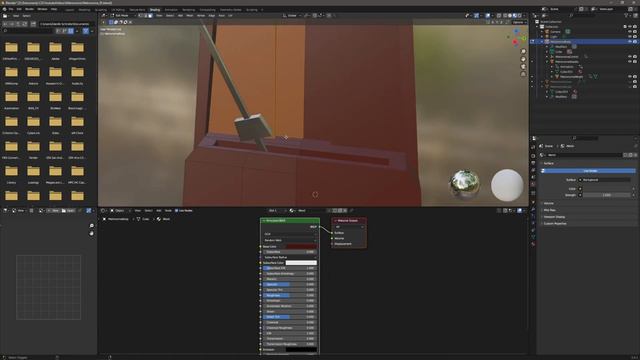The height and width of the screenshot is (360, 640).
Task: Toggle visibility eye for Camera in outliner
Action: (x=630, y=31)
